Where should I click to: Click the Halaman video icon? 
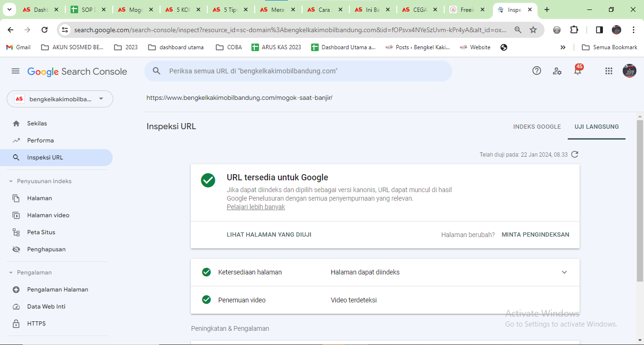tap(16, 215)
